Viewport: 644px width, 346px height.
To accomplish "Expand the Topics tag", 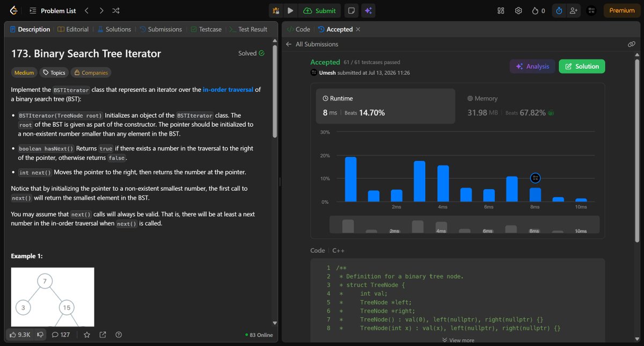I will point(54,73).
